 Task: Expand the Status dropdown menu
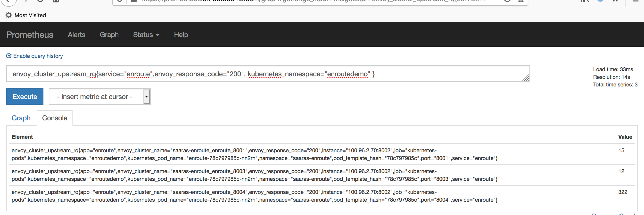146,35
